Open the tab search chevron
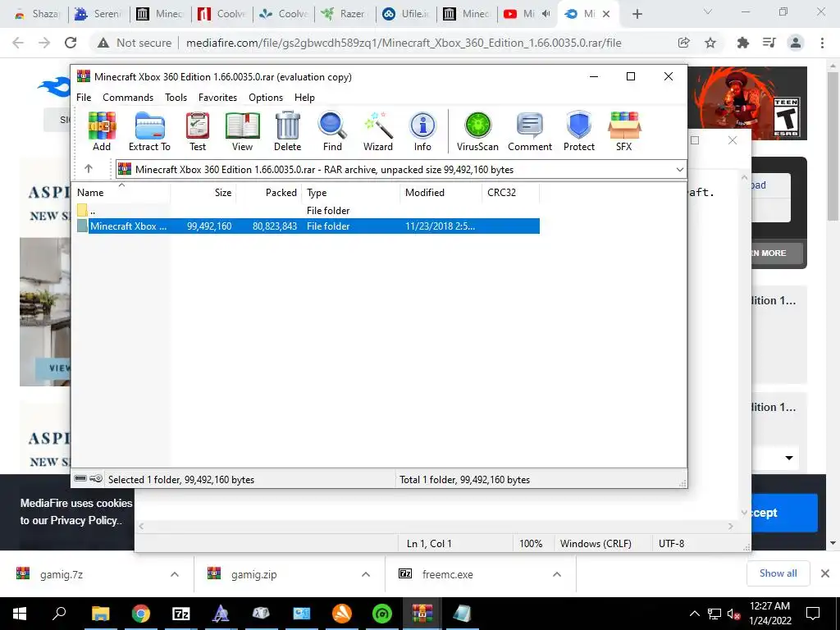The width and height of the screenshot is (840, 630). [708, 11]
